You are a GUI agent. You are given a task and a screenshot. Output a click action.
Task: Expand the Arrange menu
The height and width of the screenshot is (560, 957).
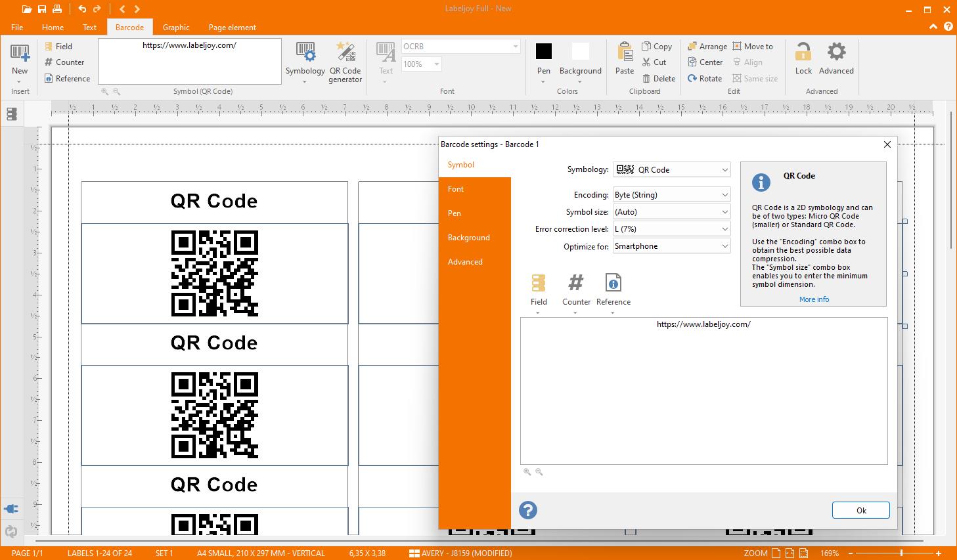click(707, 46)
